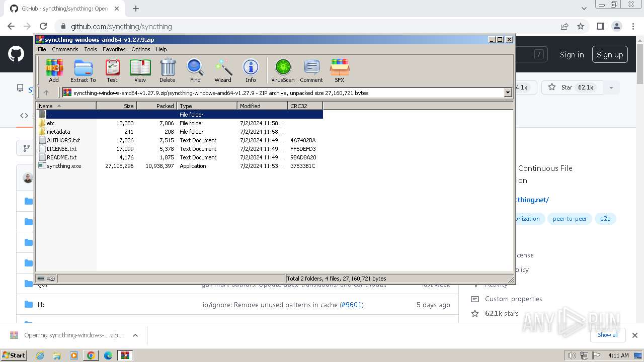644x362 pixels.
Task: Open the 62.1k stars link
Action: click(502, 313)
